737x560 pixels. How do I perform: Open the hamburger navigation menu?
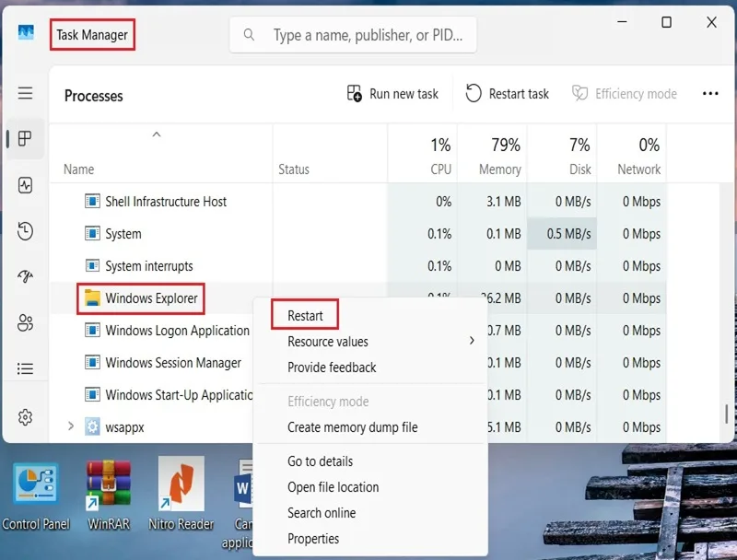[26, 93]
